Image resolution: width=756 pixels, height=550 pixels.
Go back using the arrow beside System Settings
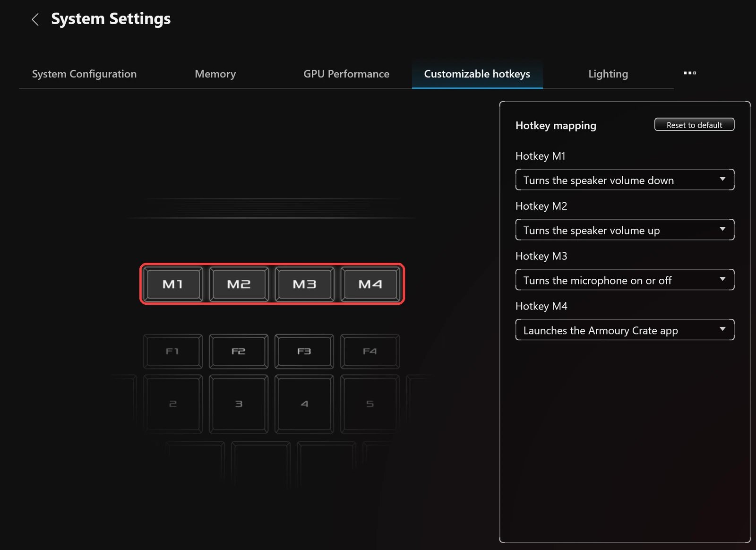[35, 19]
